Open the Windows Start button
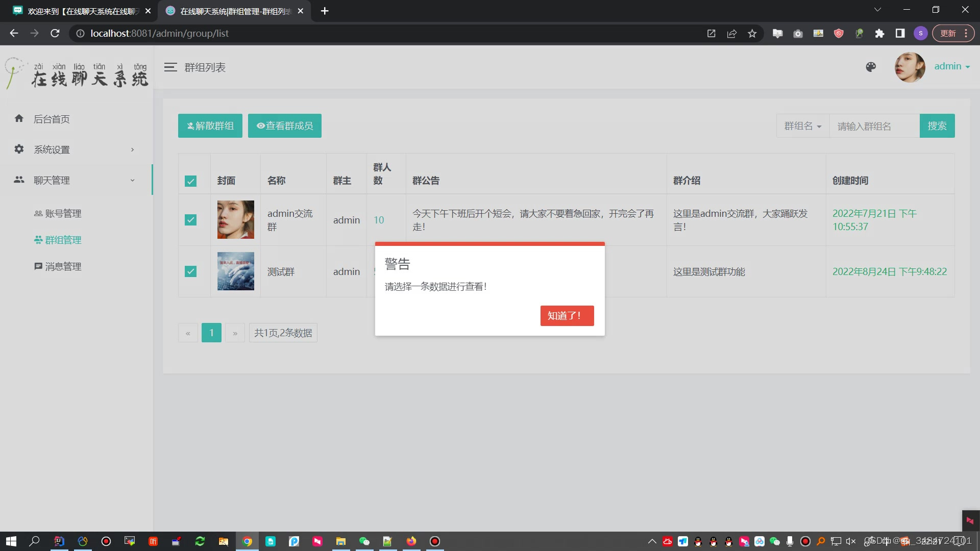The height and width of the screenshot is (551, 980). click(x=10, y=541)
